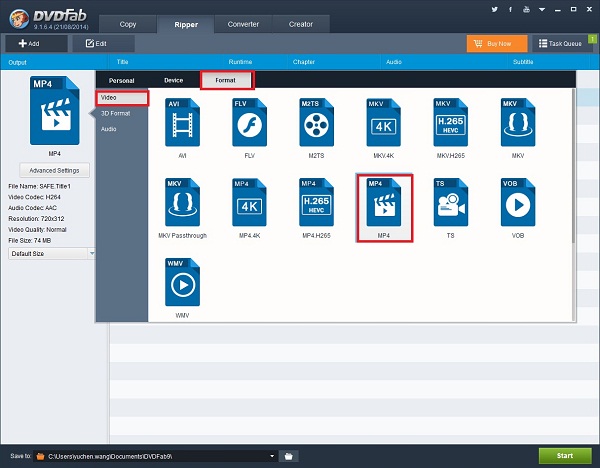600x468 pixels.
Task: Open the save path dropdown arrow
Action: pos(272,456)
